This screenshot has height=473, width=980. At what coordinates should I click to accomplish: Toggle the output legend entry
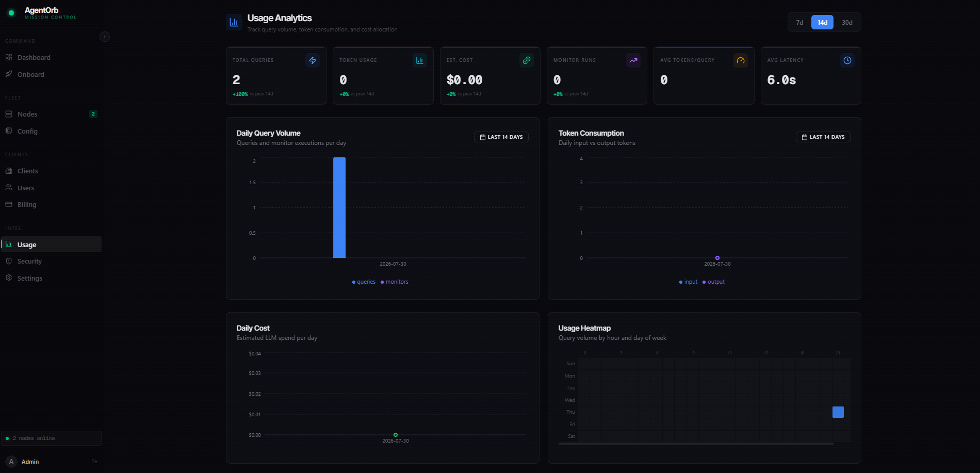pyautogui.click(x=713, y=282)
